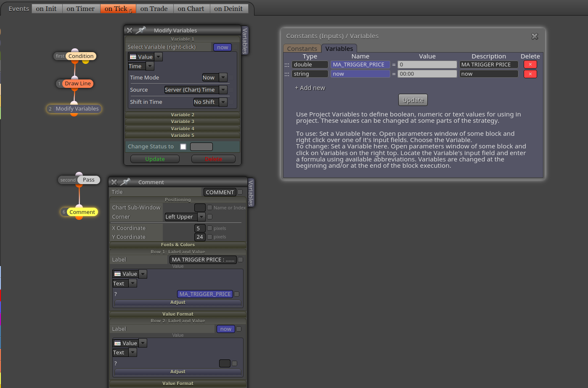Click Row 1 Adjust button
This screenshot has height=388, width=588.
click(x=177, y=303)
